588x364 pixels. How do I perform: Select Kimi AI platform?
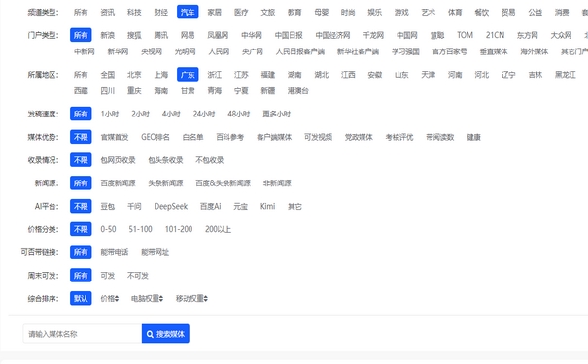[x=267, y=206]
